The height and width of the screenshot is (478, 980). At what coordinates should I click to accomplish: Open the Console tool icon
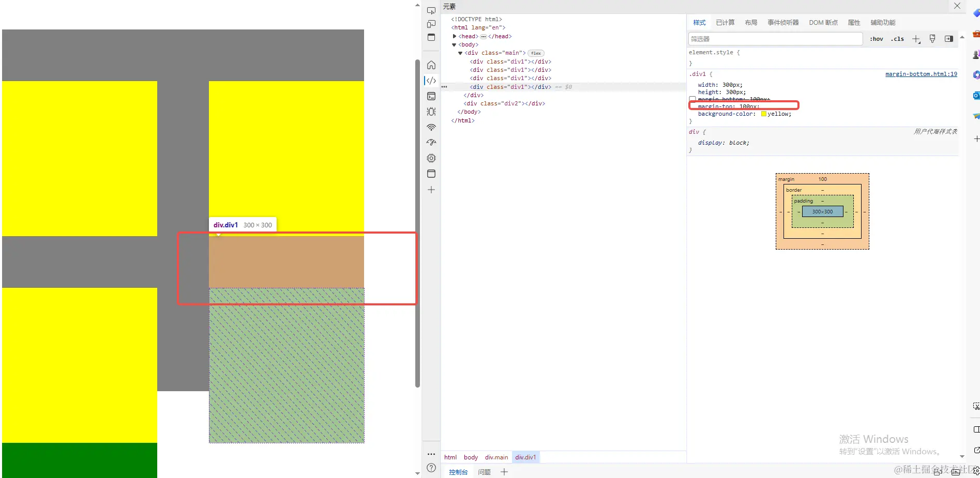click(431, 96)
